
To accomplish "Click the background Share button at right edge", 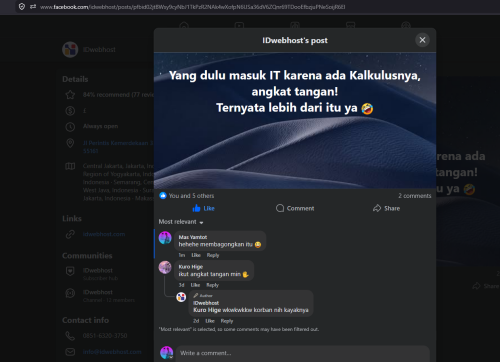I will point(486,286).
